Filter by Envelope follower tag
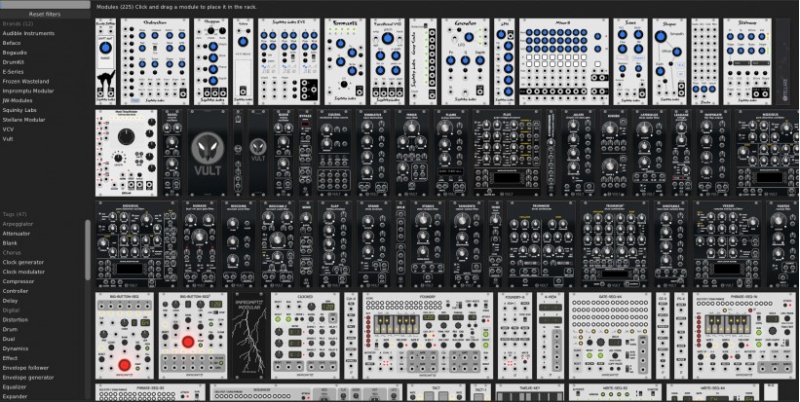800x402 pixels. click(26, 368)
